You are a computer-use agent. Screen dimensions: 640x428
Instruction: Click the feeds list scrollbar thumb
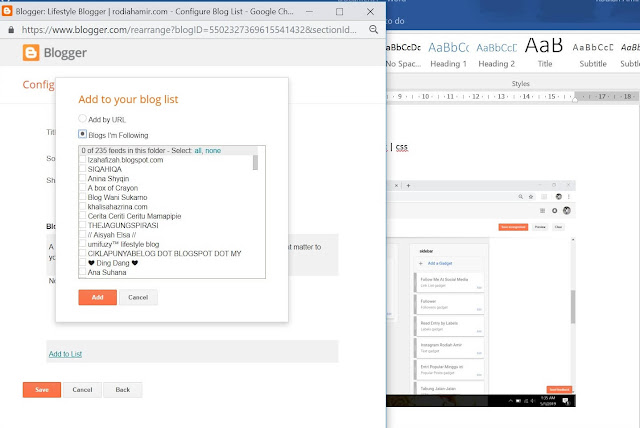coord(256,162)
